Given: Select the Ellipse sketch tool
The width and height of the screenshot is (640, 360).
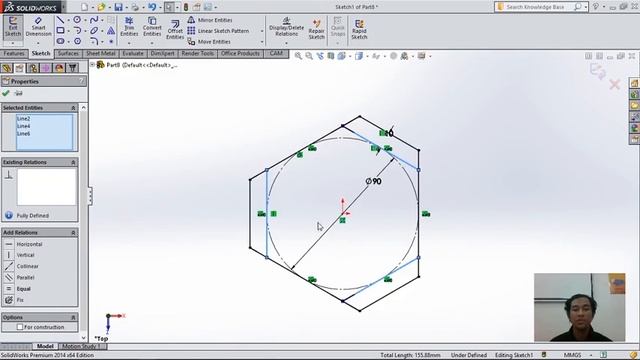Looking at the screenshot, I should point(94,31).
